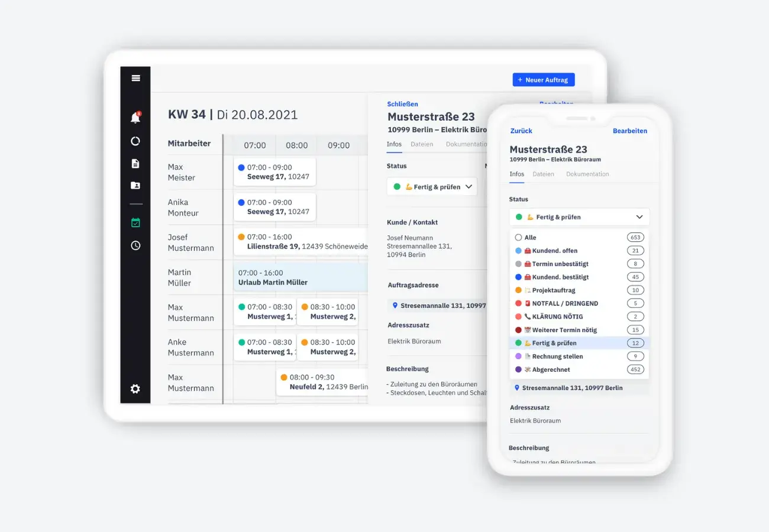Click the 08:00 time column header
The height and width of the screenshot is (532, 769).
(x=297, y=145)
